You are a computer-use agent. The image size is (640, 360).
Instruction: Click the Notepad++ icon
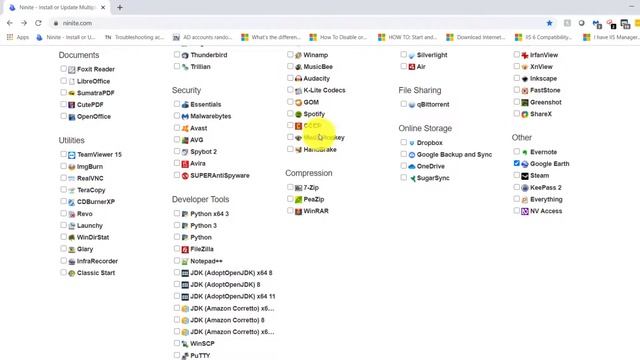click(185, 261)
